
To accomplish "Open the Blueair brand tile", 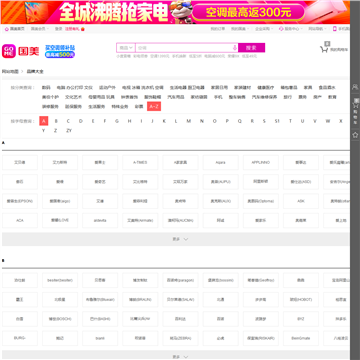I will click(100, 300).
